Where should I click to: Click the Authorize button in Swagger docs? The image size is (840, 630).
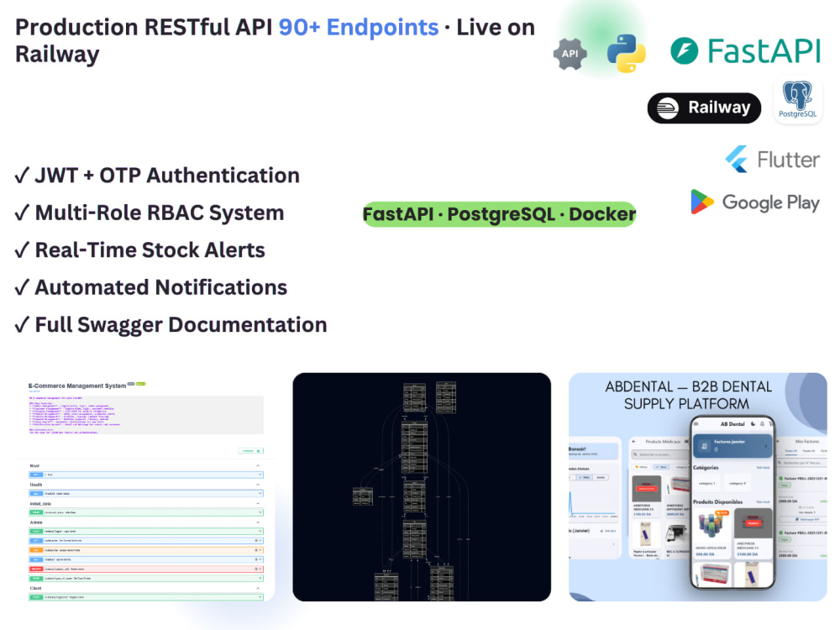250,450
